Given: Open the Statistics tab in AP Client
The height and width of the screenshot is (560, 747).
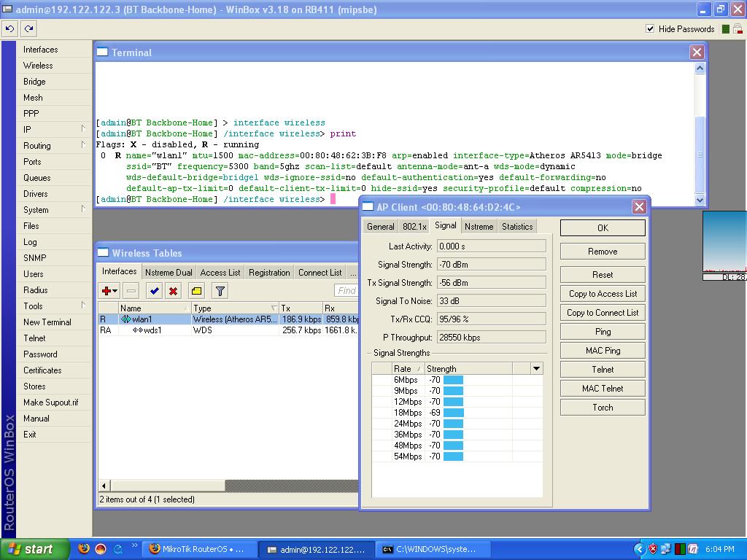Looking at the screenshot, I should click(517, 227).
